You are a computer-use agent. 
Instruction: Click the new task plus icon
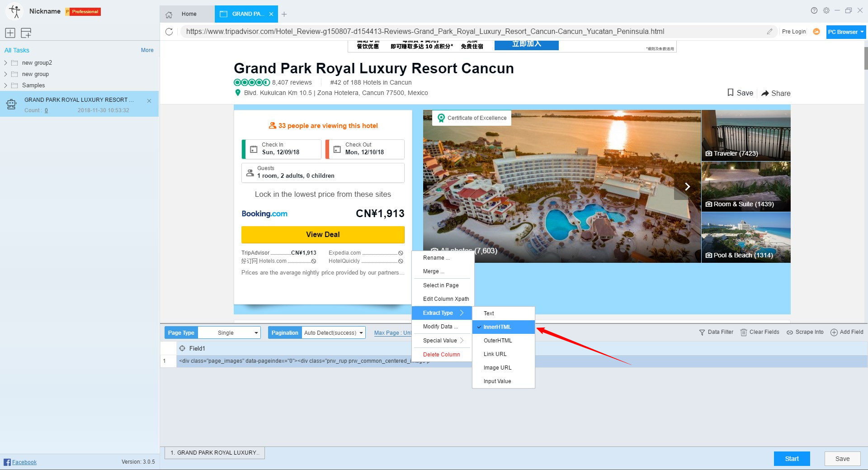coord(10,33)
